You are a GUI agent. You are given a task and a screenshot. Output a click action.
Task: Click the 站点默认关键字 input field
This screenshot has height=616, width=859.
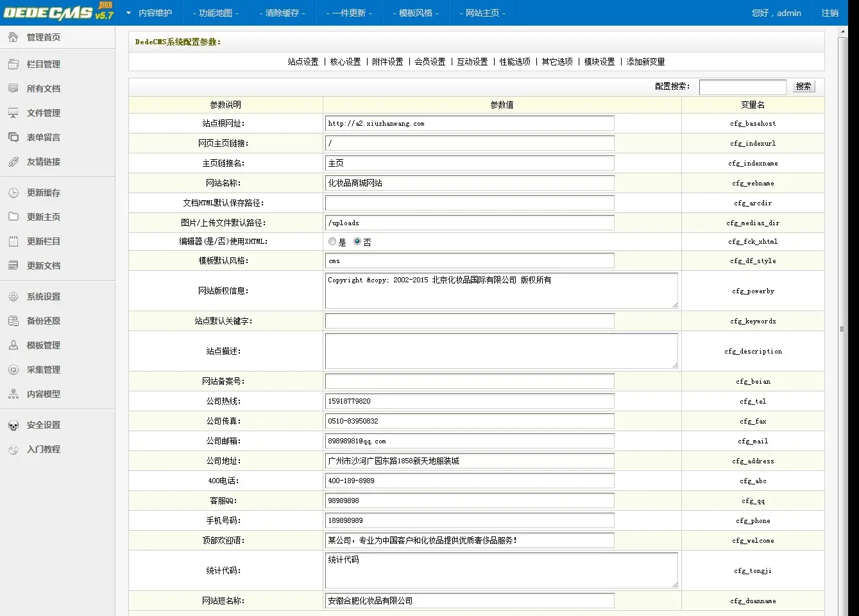(x=470, y=321)
